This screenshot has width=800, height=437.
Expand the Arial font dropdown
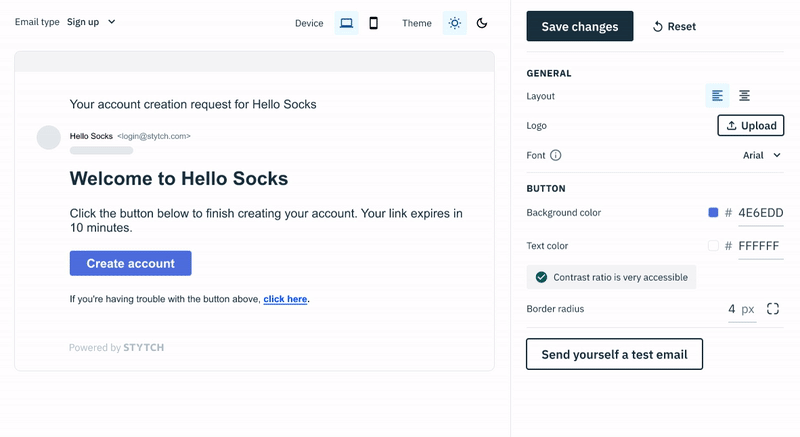[762, 155]
